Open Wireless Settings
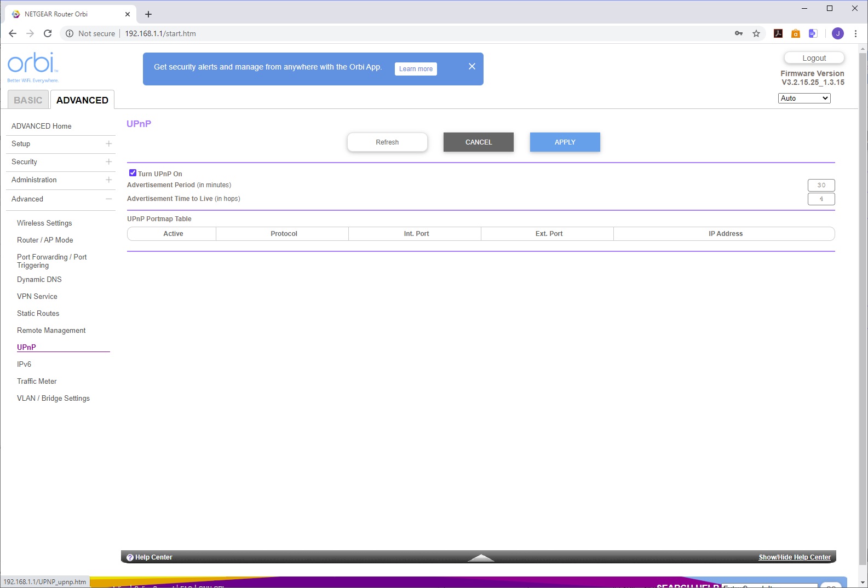 pos(44,223)
